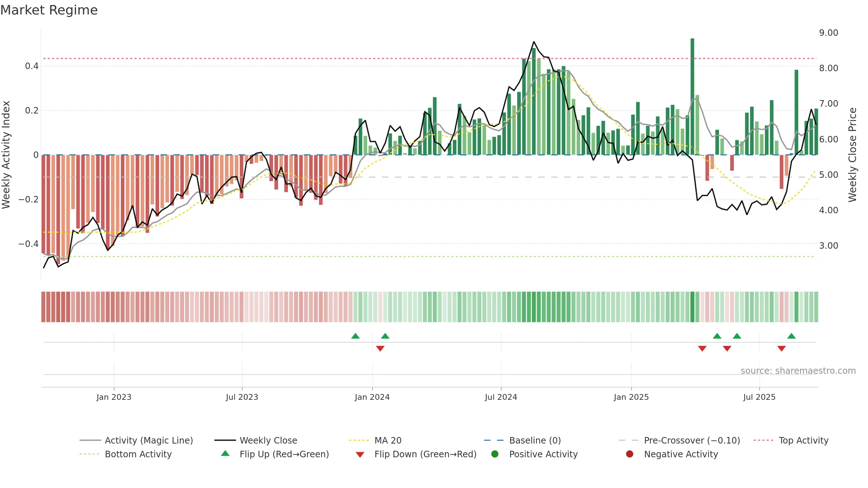868x488 pixels.
Task: Click the Jul 2024 axis label
Action: click(x=501, y=397)
